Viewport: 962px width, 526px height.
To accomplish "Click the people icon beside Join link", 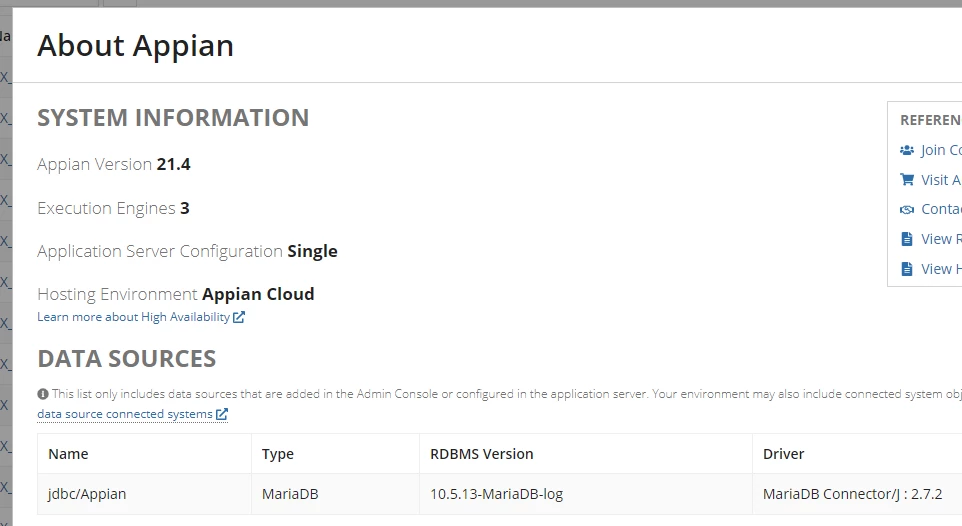I will coord(907,150).
